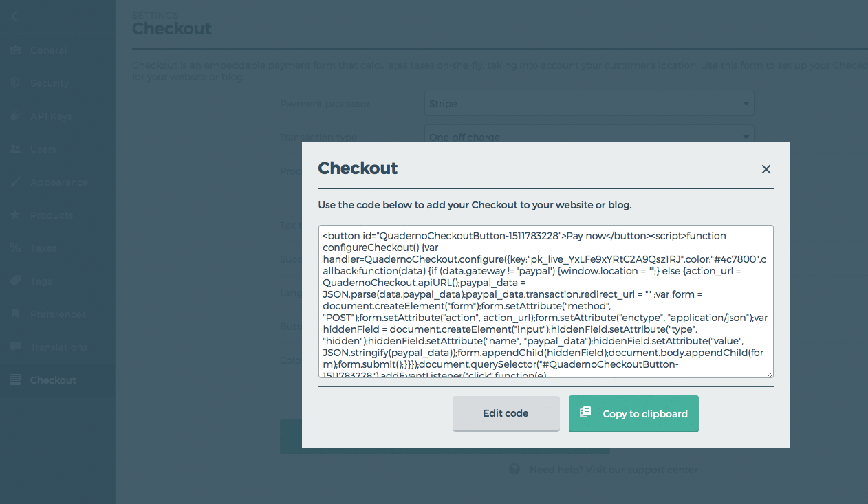The width and height of the screenshot is (868, 504).
Task: Open the Preferences bookmark icon
Action: [15, 314]
